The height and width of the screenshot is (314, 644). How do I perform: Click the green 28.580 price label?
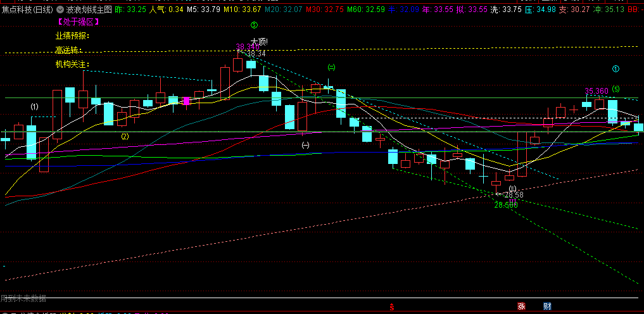505,205
